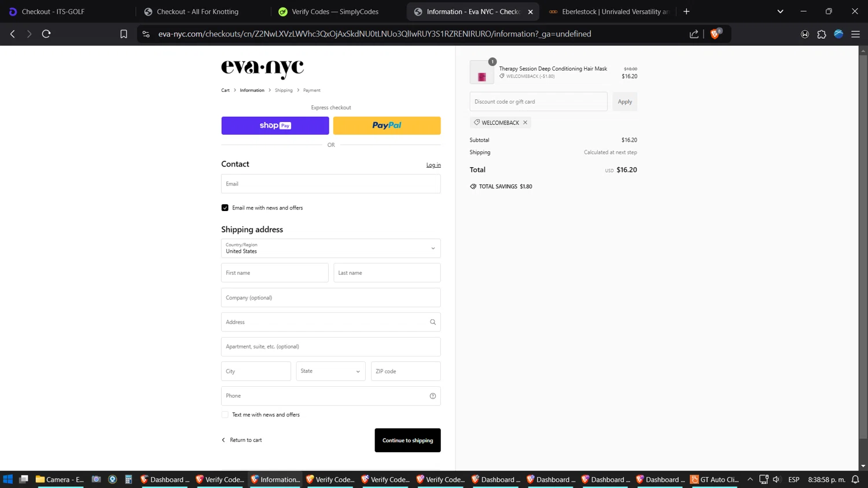The image size is (868, 488).
Task: Close the Eva NYC Information tab
Action: pyautogui.click(x=530, y=12)
